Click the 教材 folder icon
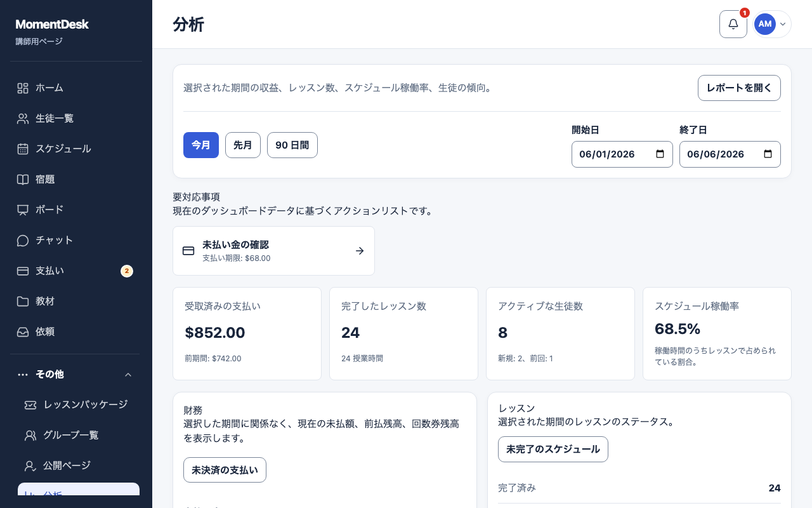The width and height of the screenshot is (812, 508). tap(23, 302)
